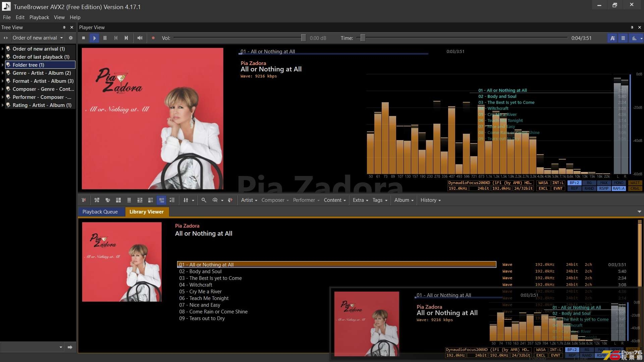Mute audio with the speaker icon
The image size is (644, 362).
(x=140, y=38)
